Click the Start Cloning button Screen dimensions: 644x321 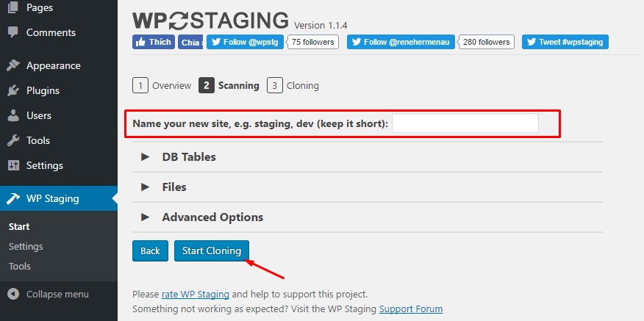(x=212, y=250)
